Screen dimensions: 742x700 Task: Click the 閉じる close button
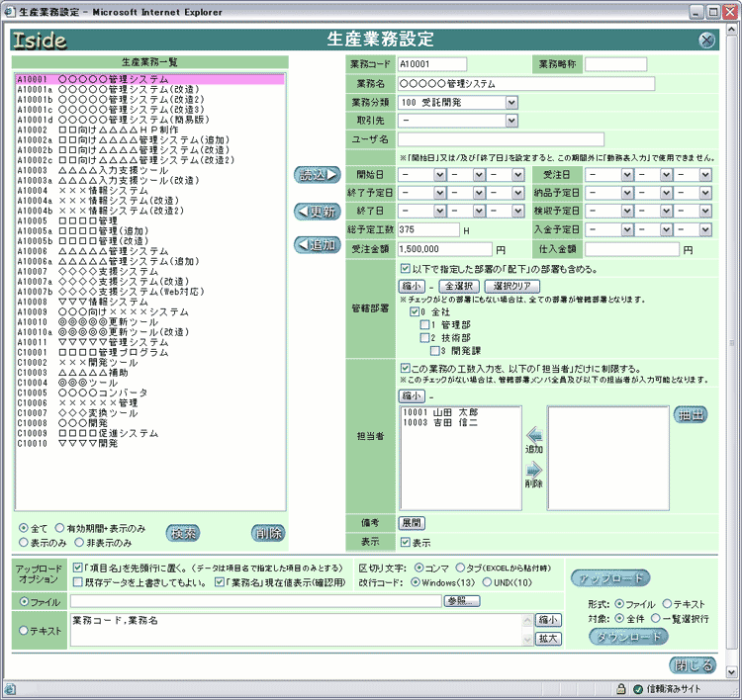pyautogui.click(x=693, y=665)
